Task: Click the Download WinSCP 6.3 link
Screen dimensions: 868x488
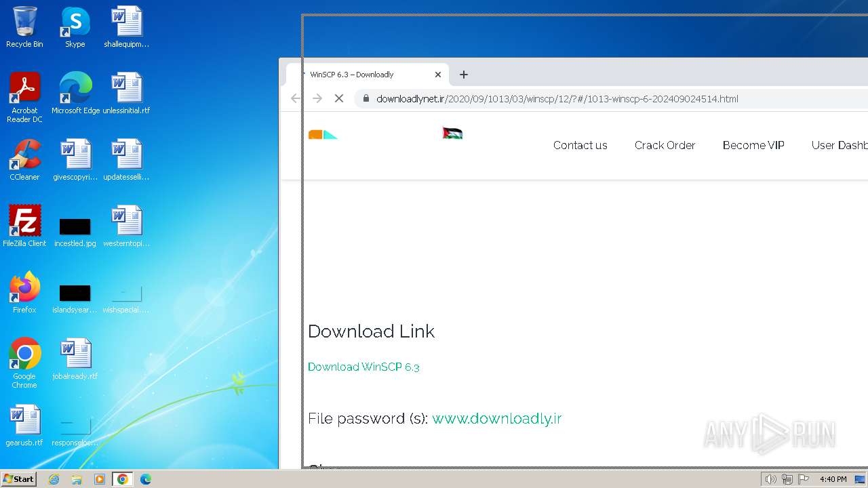Action: click(363, 367)
